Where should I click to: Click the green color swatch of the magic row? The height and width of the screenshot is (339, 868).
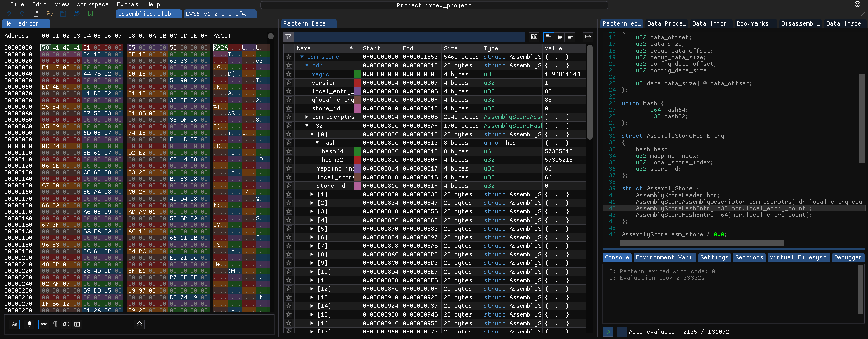pos(357,74)
